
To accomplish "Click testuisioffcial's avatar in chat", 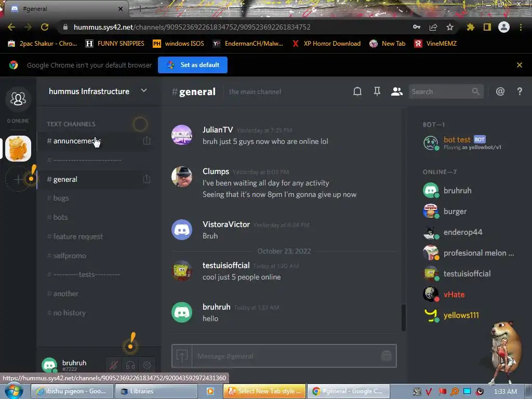I will [x=182, y=271].
